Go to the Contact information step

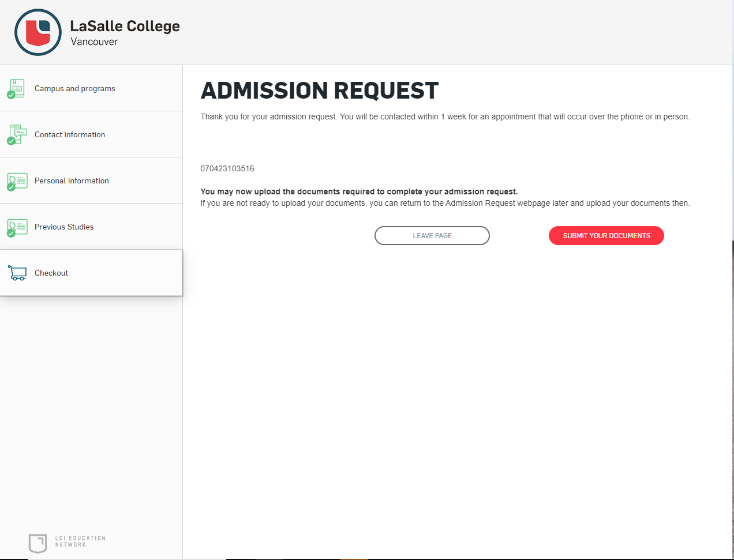click(91, 134)
